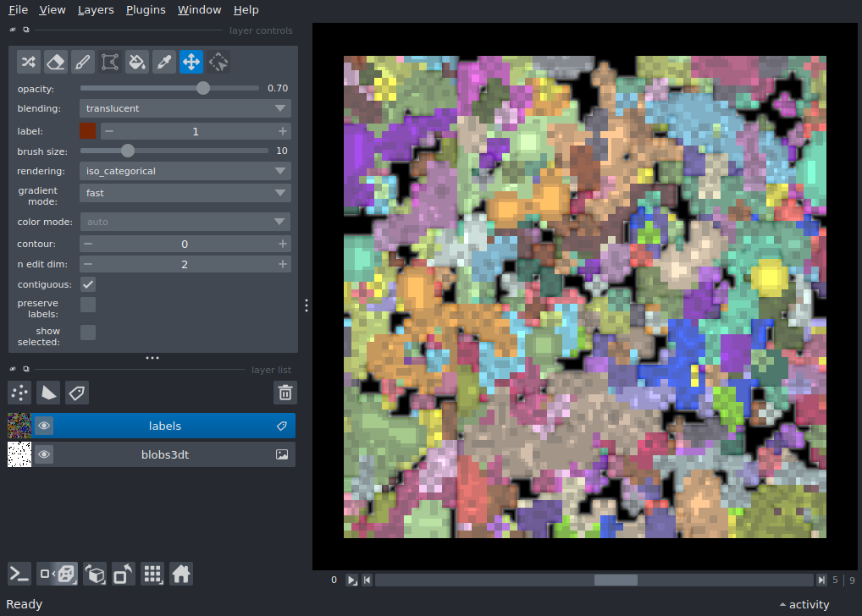Open the gradient mode dropdown
862x616 pixels.
185,193
